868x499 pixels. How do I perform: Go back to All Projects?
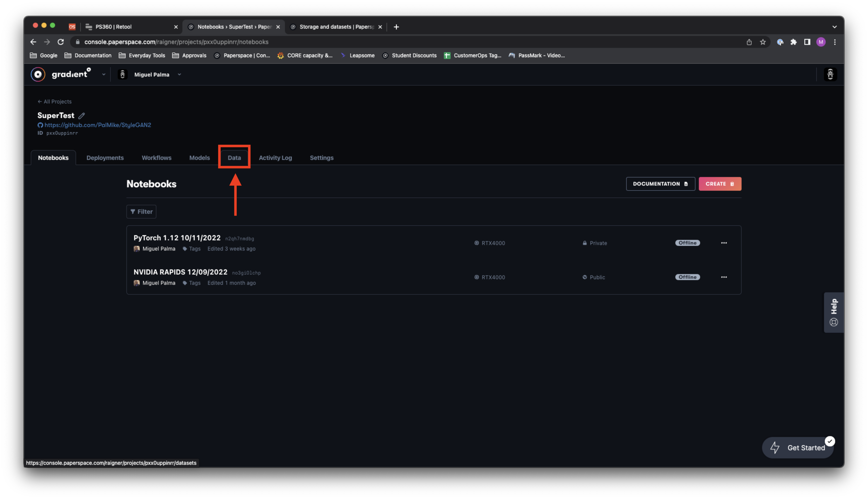coord(54,101)
